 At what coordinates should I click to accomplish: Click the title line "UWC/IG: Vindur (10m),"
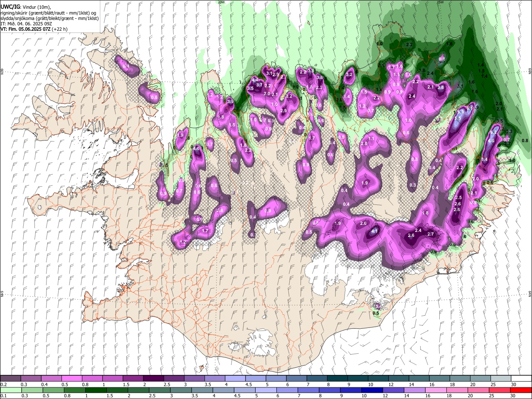[25, 7]
